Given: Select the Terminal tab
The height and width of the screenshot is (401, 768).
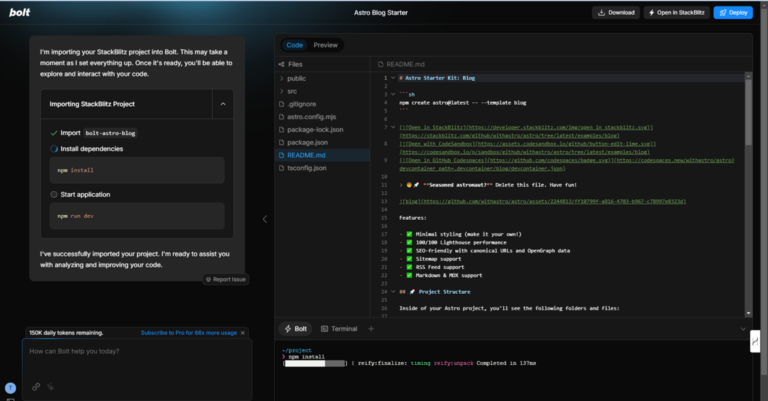Looking at the screenshot, I should click(339, 329).
